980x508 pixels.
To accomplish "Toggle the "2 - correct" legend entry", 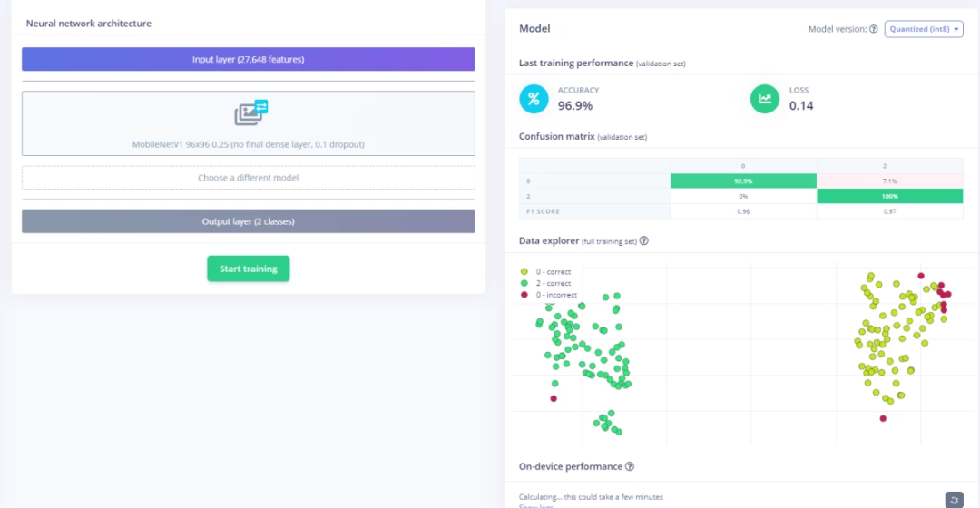I will point(546,284).
